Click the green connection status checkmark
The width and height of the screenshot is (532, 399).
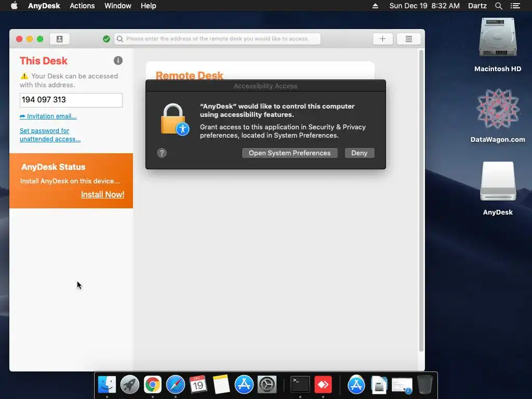(106, 39)
